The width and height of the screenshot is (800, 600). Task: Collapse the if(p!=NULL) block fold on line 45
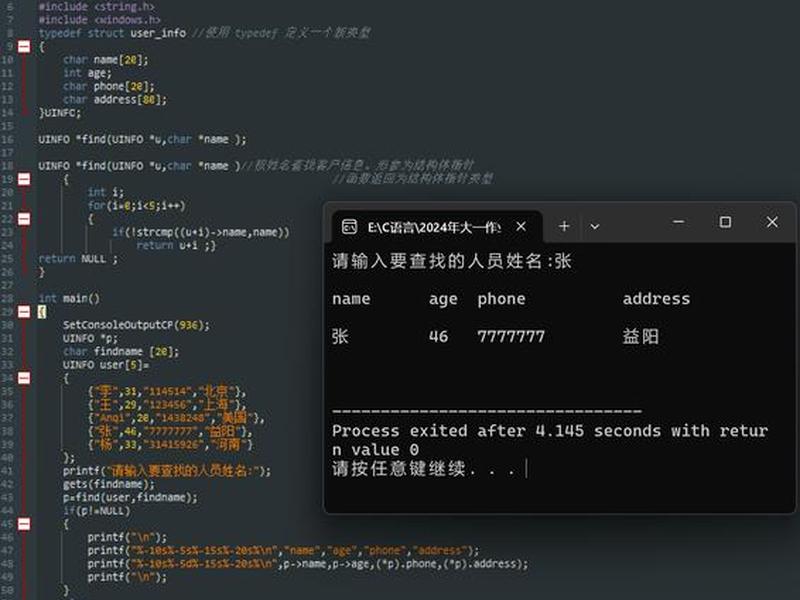coord(24,524)
